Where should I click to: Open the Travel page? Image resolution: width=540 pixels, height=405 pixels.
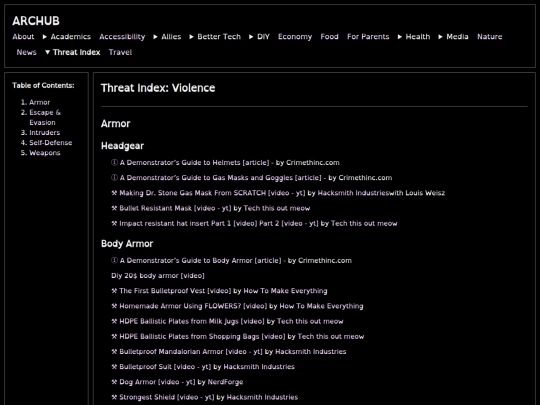120,52
